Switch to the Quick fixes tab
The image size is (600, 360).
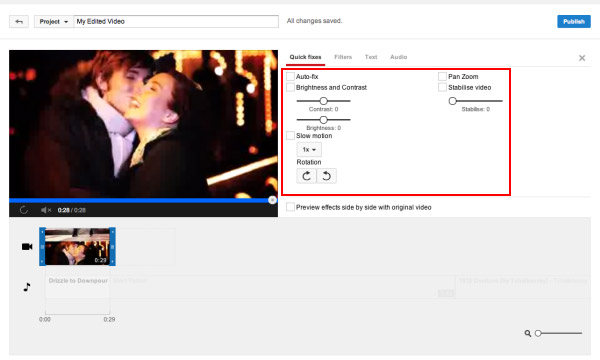tap(305, 57)
